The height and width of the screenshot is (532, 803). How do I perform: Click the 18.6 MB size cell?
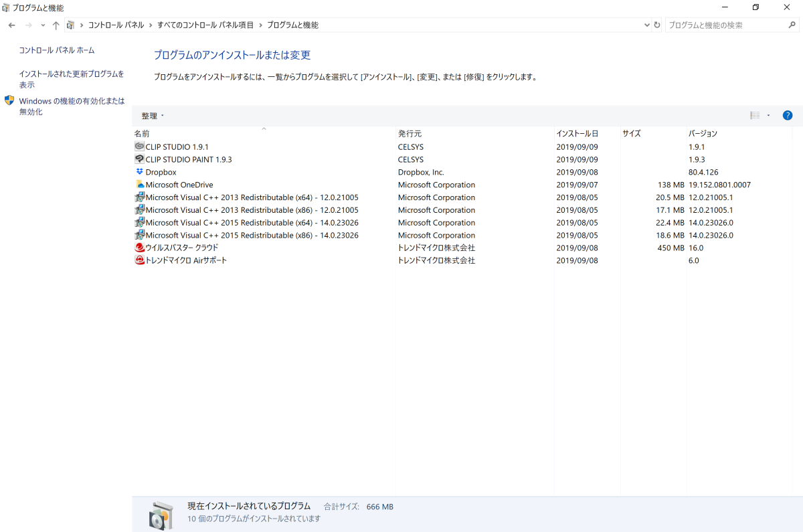(x=671, y=236)
